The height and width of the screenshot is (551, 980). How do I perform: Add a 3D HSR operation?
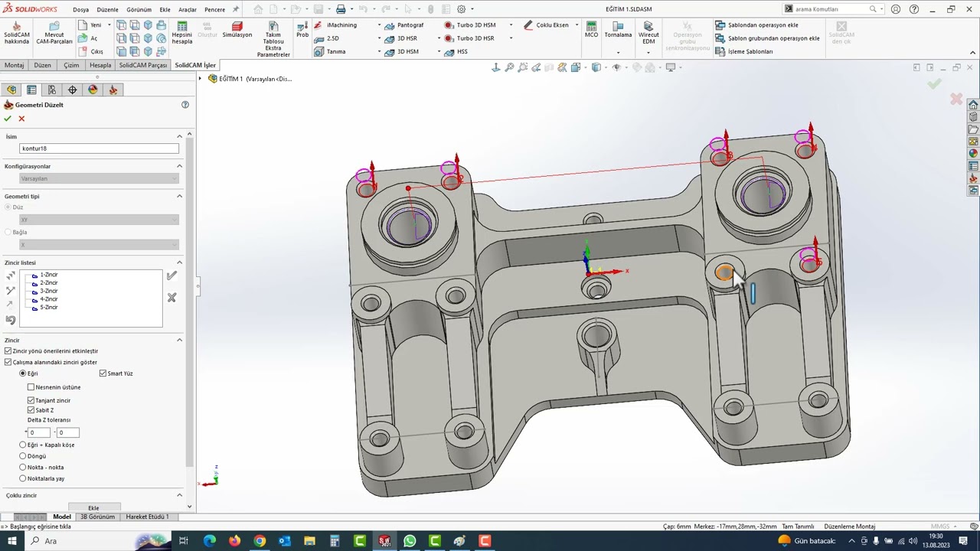[401, 38]
